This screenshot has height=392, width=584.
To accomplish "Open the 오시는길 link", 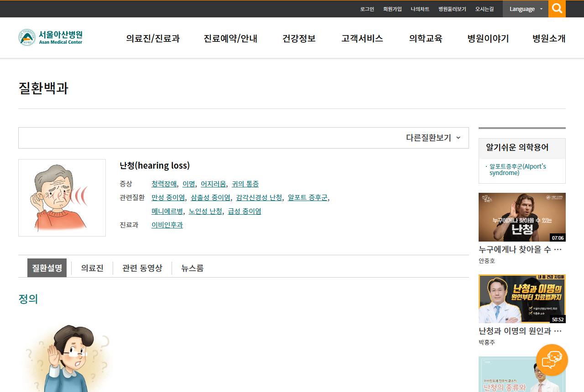I will 485,9.
